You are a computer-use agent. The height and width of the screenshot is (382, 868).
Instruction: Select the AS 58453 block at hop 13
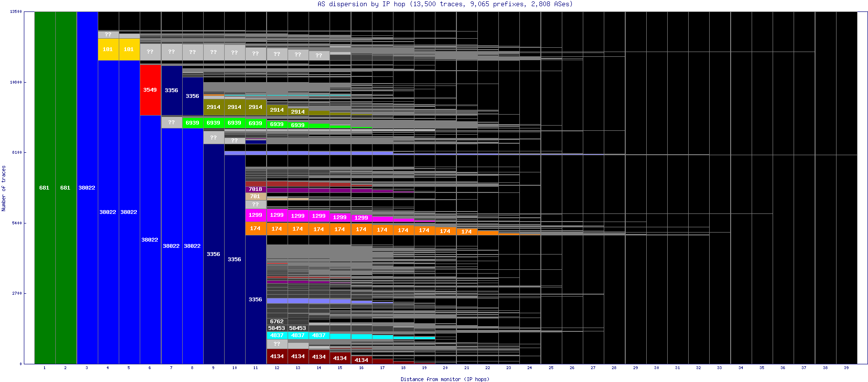(298, 328)
